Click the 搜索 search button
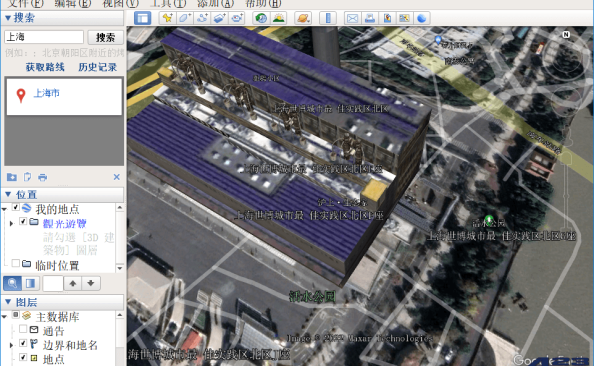The image size is (594, 366). pos(106,37)
